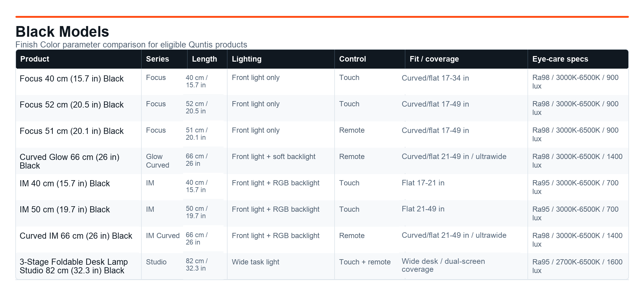Click the Product column header
644x296 pixels.
(x=79, y=59)
